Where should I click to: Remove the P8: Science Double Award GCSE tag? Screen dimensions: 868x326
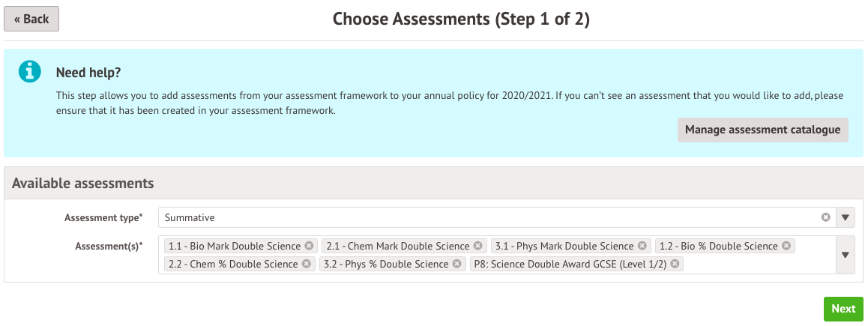click(675, 264)
